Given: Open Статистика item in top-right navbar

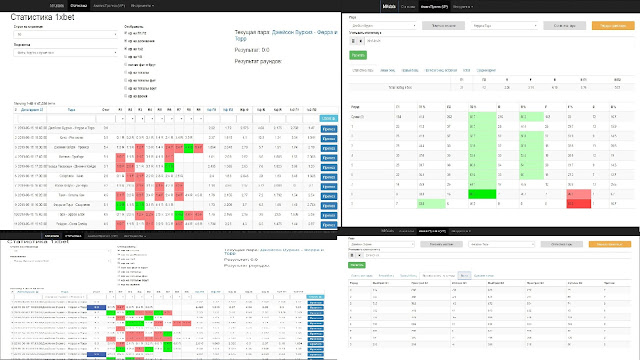Looking at the screenshot, I should click(408, 7).
